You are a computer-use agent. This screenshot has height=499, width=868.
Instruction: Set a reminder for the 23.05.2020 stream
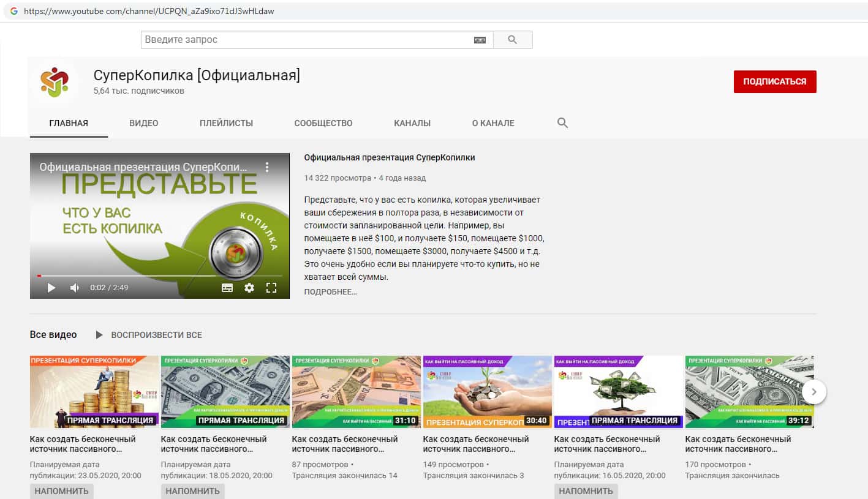click(x=61, y=491)
